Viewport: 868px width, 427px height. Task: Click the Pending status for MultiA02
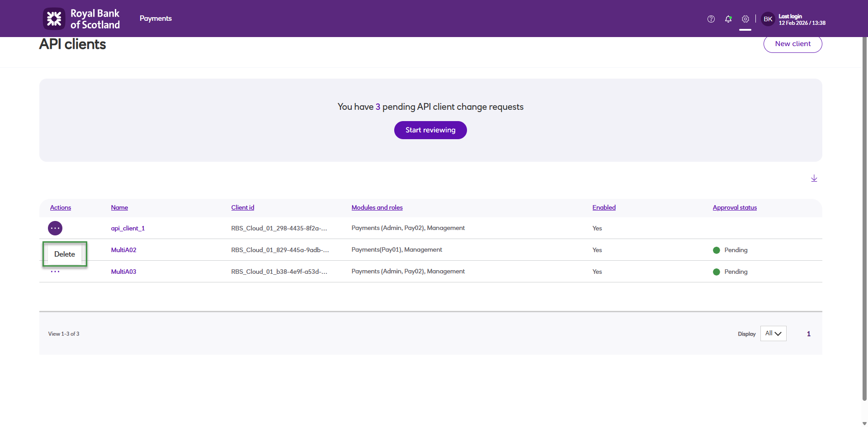(730, 250)
